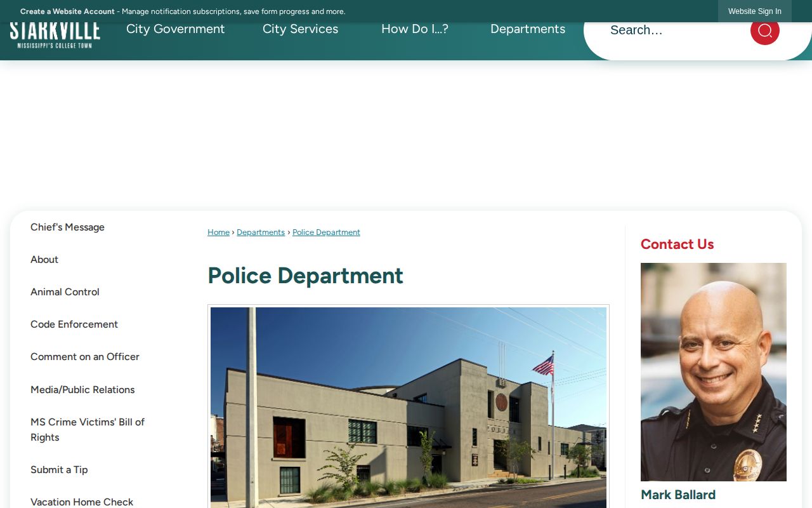Open MS Crime Victims' Bill of Rights
This screenshot has width=812, height=508.
click(88, 430)
